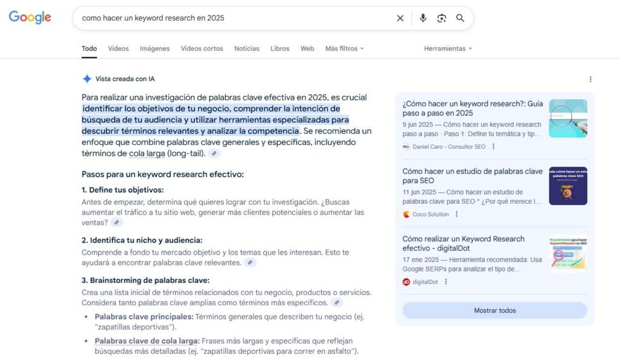The image size is (620, 364).
Task: Click the Daniel Caro favicon
Action: [406, 147]
